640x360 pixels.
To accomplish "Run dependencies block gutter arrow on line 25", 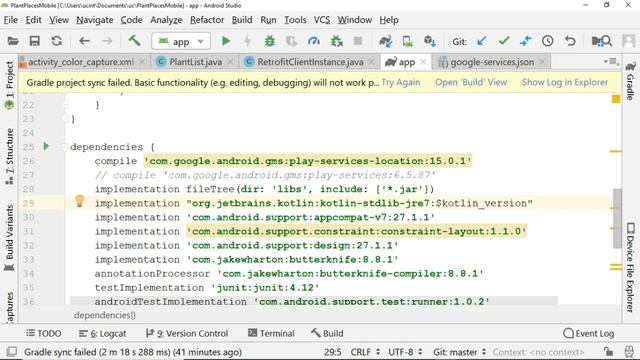I will coord(46,146).
